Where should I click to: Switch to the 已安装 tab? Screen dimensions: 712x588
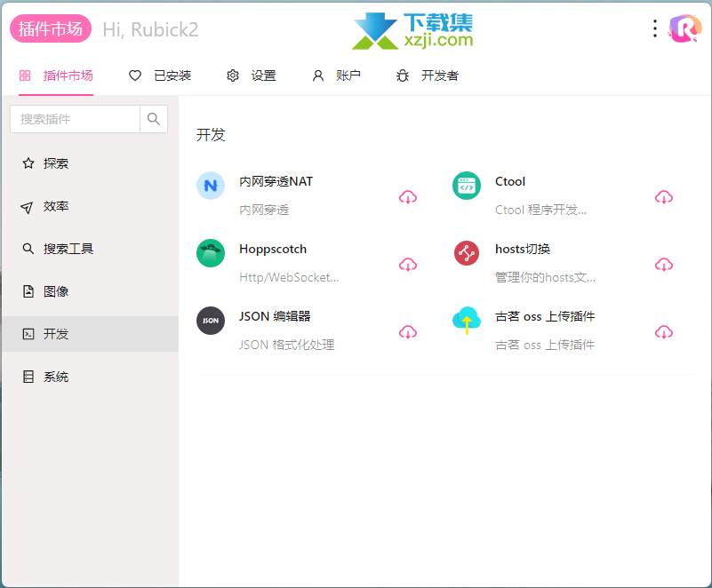point(160,76)
